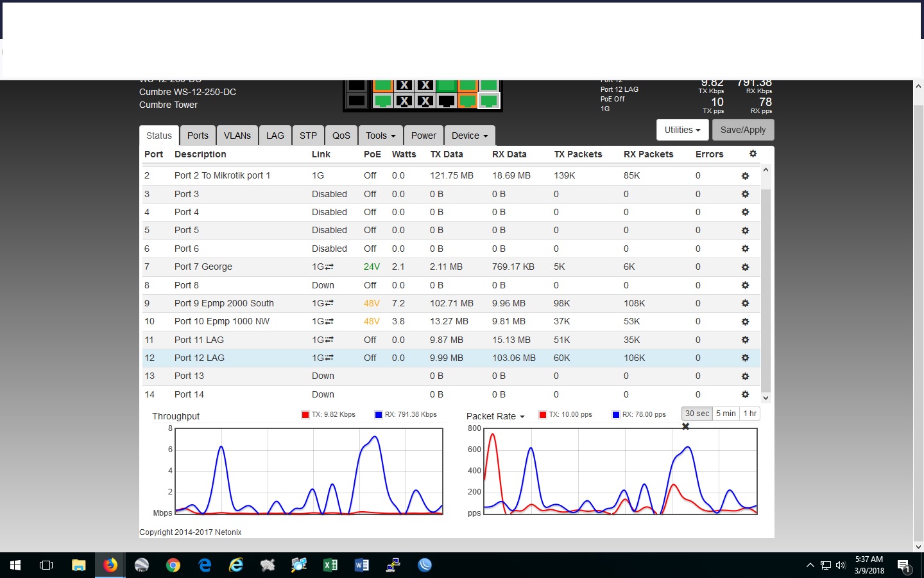The height and width of the screenshot is (578, 924).
Task: Select the 30 sec graph interval
Action: pyautogui.click(x=697, y=414)
